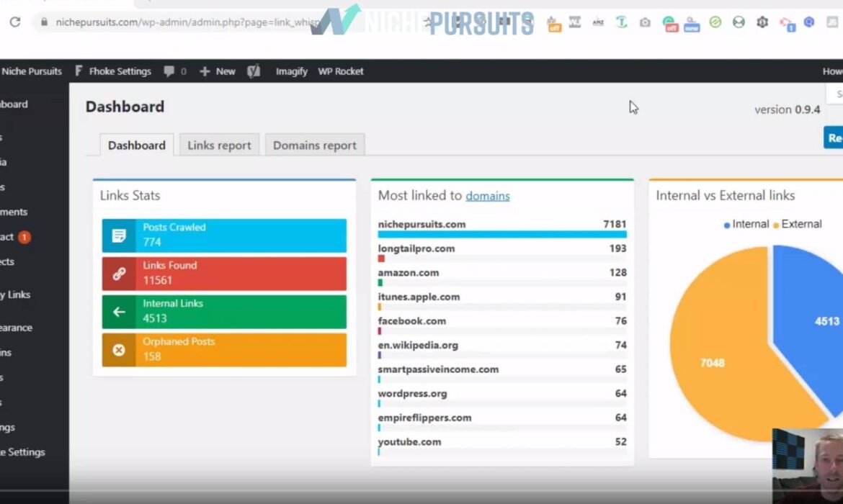The image size is (843, 504).
Task: Open the Domains report tab
Action: (x=315, y=145)
